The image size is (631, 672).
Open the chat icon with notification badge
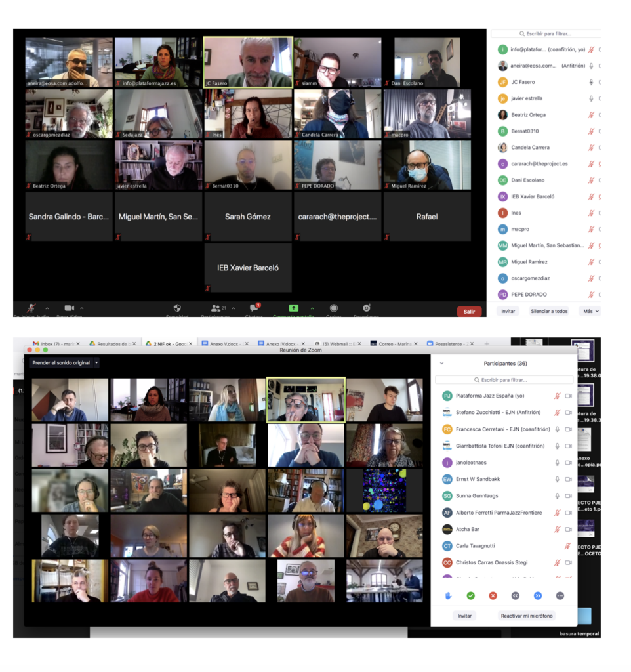click(x=254, y=308)
